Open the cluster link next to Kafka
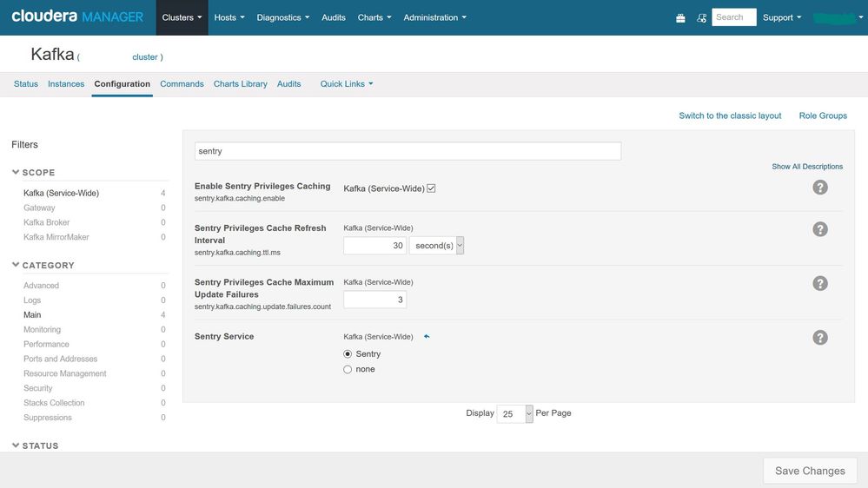The height and width of the screenshot is (488, 868). pos(145,57)
